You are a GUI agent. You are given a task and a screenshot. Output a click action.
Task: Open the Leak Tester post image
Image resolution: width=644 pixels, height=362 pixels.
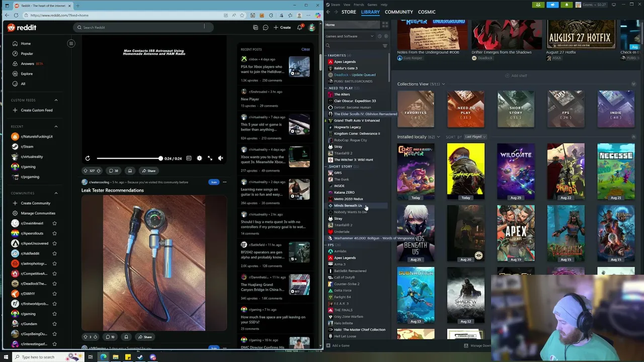pyautogui.click(x=154, y=263)
